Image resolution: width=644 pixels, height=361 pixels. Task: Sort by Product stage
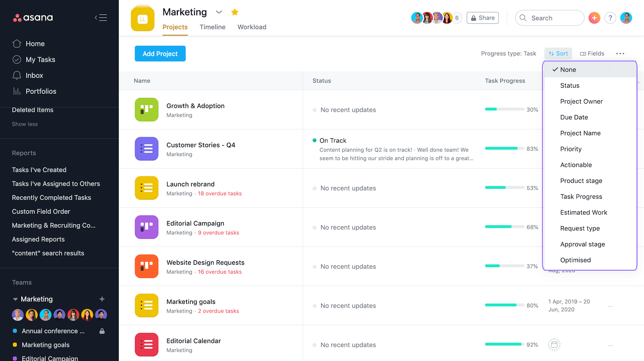(590, 180)
